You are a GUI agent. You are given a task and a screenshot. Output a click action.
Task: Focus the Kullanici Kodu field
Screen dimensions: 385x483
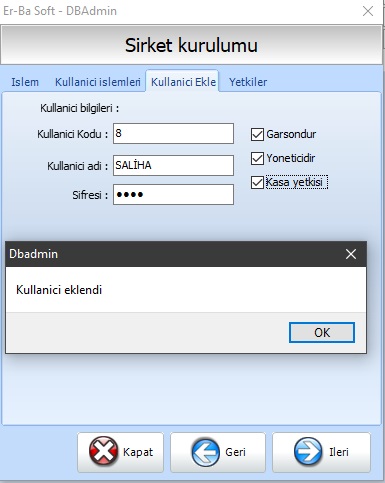click(173, 134)
